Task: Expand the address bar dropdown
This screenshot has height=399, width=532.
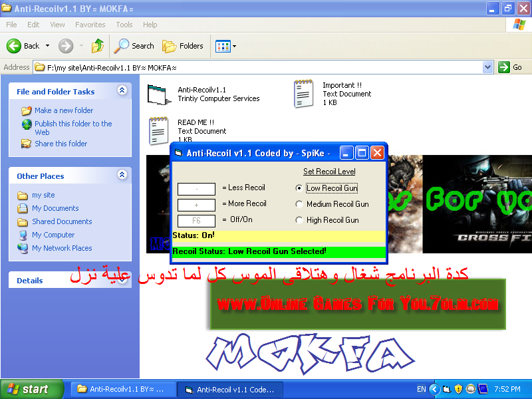Action: (487, 67)
